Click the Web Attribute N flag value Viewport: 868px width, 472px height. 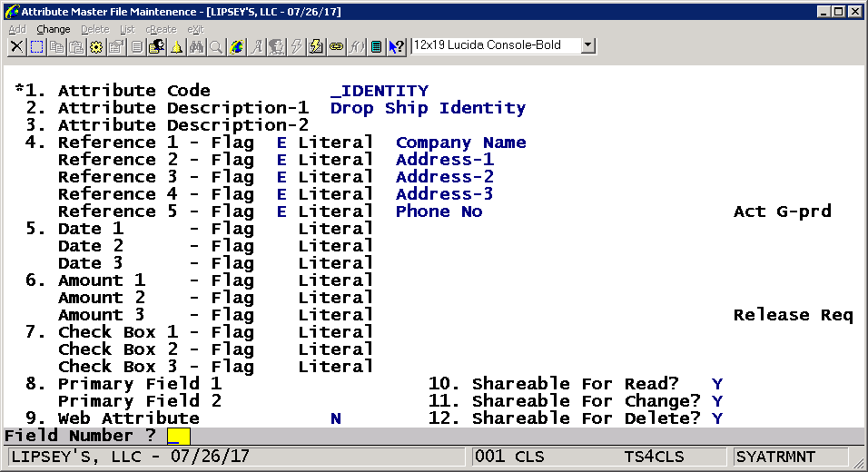(336, 418)
